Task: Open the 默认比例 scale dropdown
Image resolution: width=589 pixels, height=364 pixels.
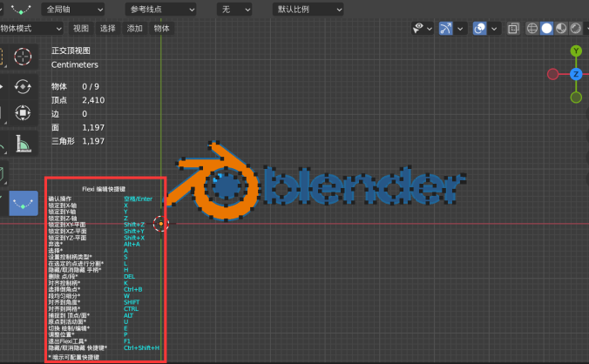Action: click(x=308, y=10)
